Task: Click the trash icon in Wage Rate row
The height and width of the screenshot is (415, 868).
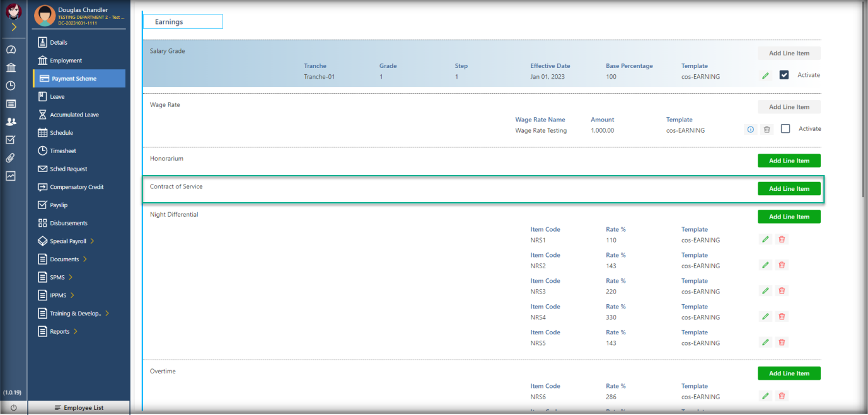Action: pyautogui.click(x=767, y=129)
